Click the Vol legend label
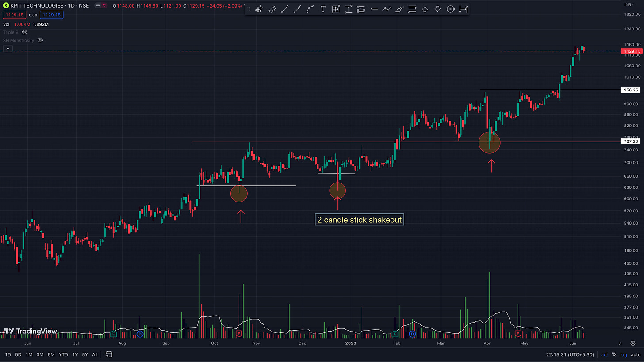The width and height of the screenshot is (644, 362). pos(6,24)
